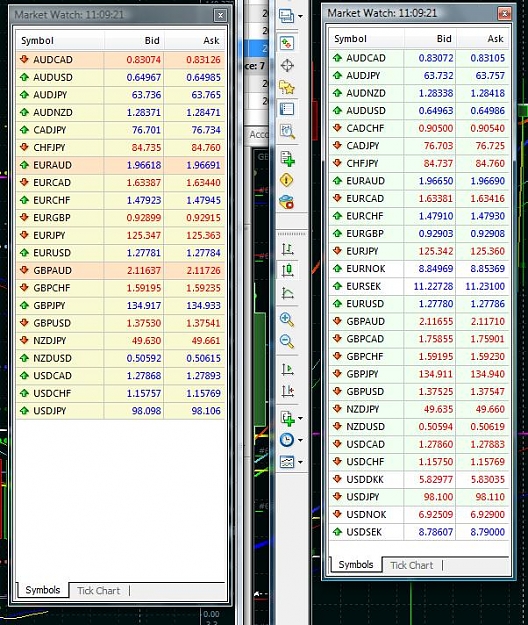Click Bid column header in green-rowed Market Watch
Viewport: 528px width, 625px height.
(x=430, y=39)
